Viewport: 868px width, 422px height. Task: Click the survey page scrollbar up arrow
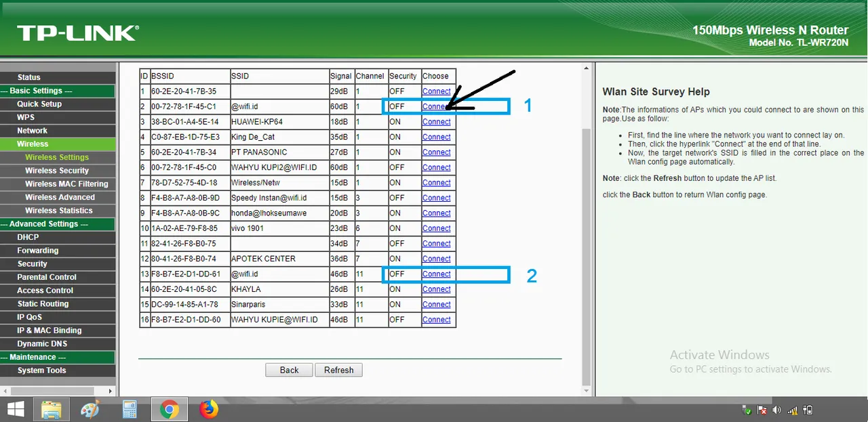[x=587, y=68]
